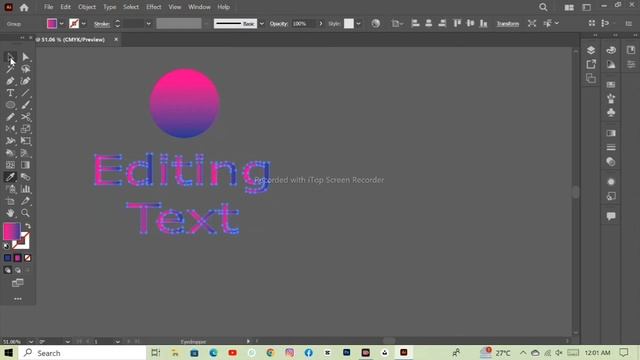The image size is (640, 360).
Task: Open artboard navigation dropdown
Action: [117, 342]
